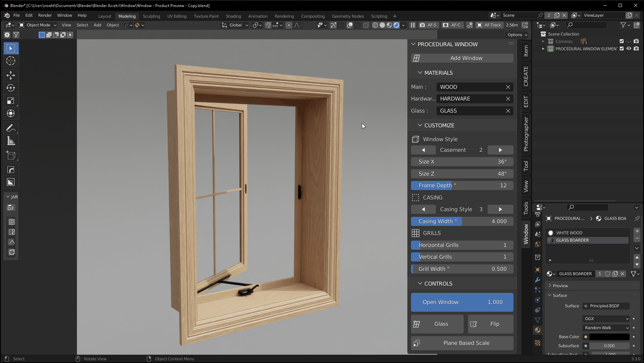Viewport: 644px width, 363px height.
Task: Toggle visibility eye of PROCEDURAL WINDOW collection
Action: (x=629, y=49)
